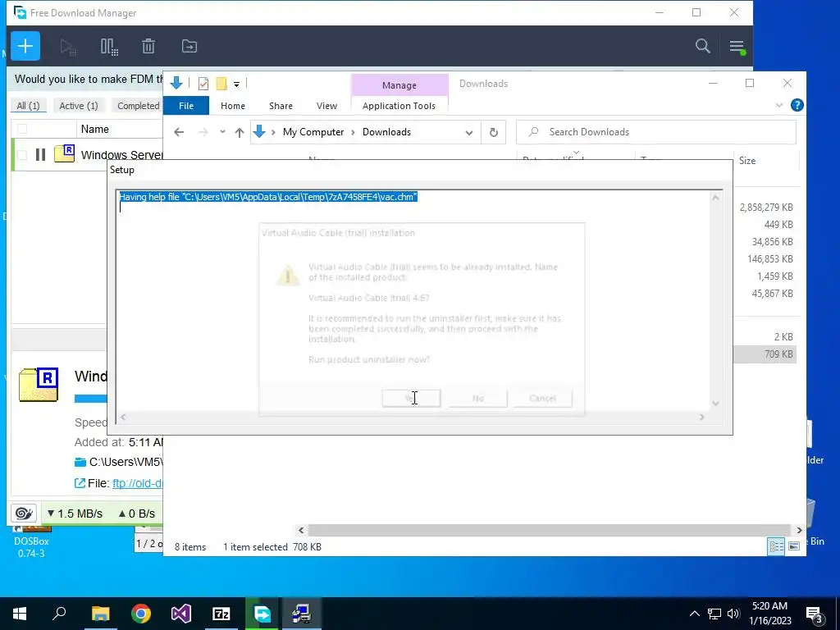
Task: Tick the Windows Server download checkbox
Action: point(22,155)
